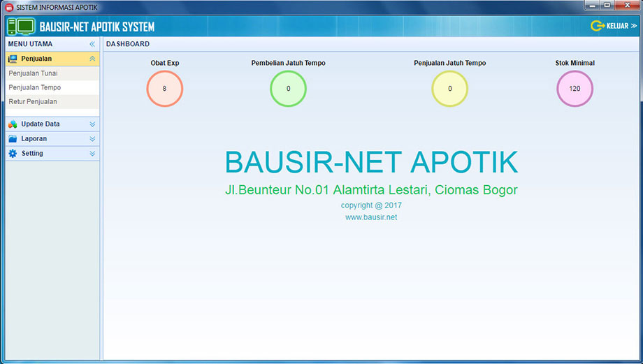Open Retur Penjualan menu item

click(33, 102)
